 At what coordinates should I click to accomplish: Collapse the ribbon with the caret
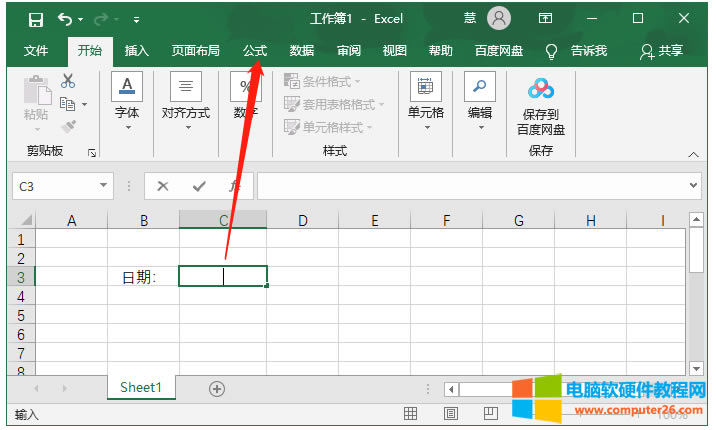point(694,154)
